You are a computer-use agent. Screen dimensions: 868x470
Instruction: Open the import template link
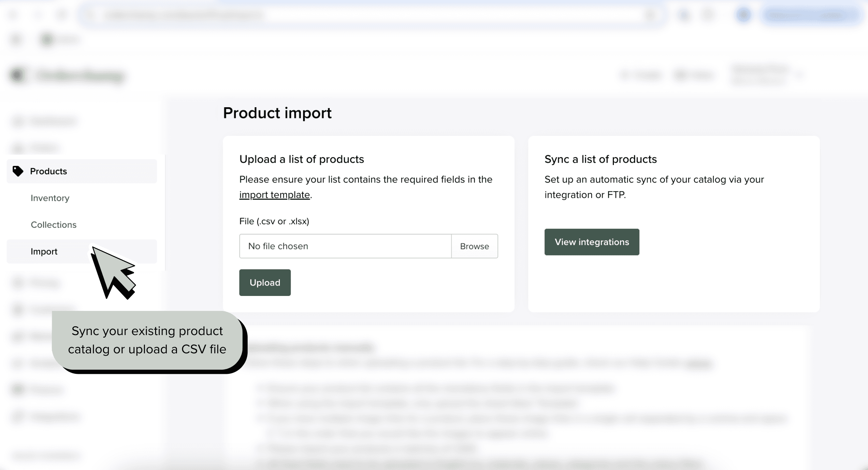point(274,195)
